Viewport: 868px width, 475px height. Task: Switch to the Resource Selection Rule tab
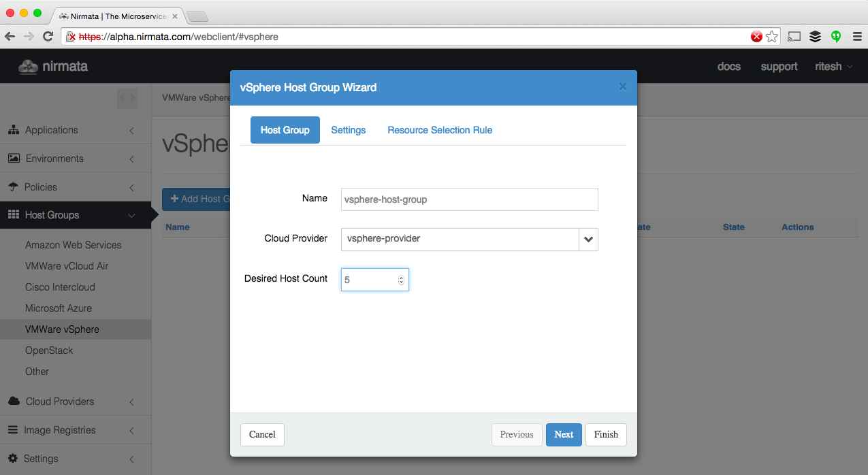click(440, 130)
